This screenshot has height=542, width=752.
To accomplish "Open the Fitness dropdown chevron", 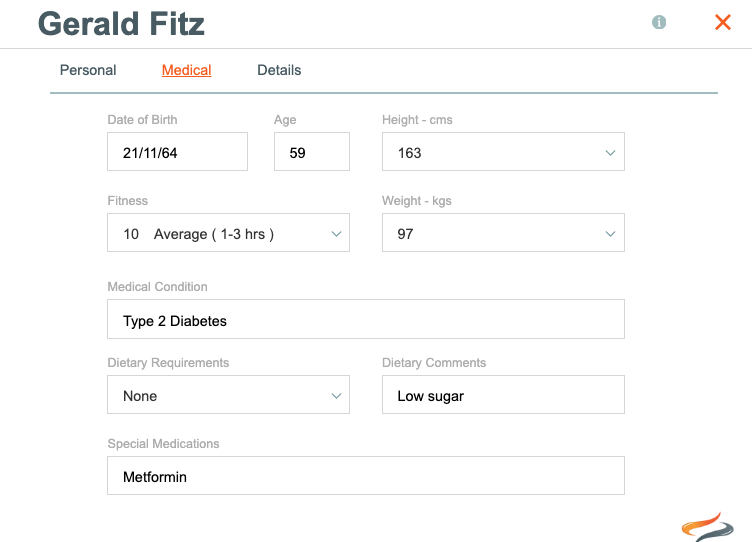I will point(336,234).
